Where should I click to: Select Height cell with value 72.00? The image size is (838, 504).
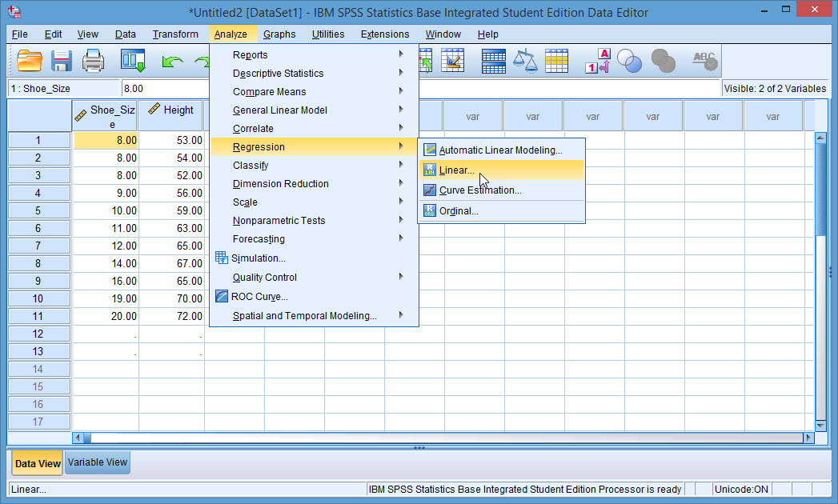pos(171,316)
